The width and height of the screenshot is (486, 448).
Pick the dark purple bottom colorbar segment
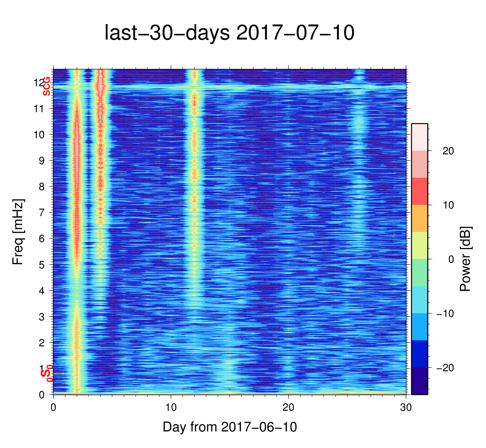point(419,381)
